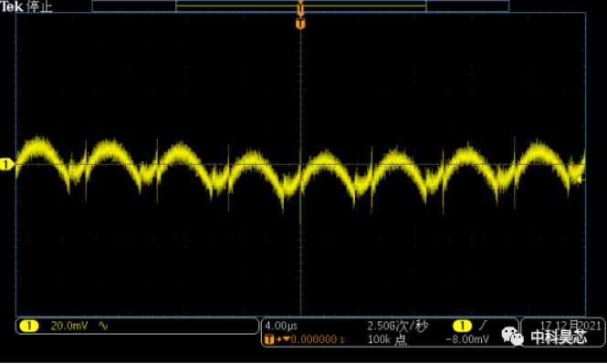This screenshot has height=364, width=607.
Task: Click the orange T delay icon
Action: pos(269,339)
